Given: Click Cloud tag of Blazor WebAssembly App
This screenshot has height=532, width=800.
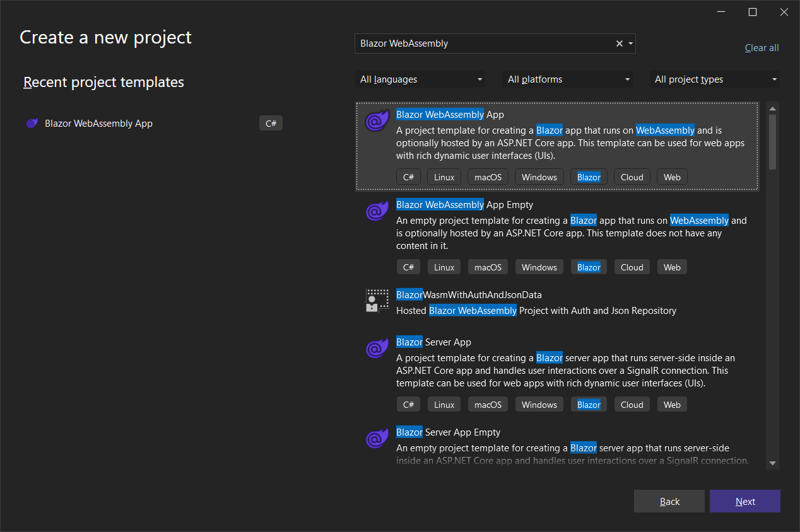Looking at the screenshot, I should click(x=632, y=177).
